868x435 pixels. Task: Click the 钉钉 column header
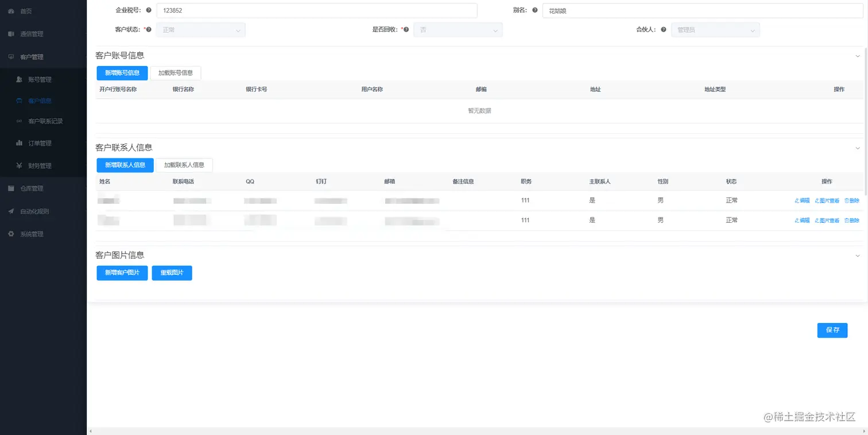321,181
